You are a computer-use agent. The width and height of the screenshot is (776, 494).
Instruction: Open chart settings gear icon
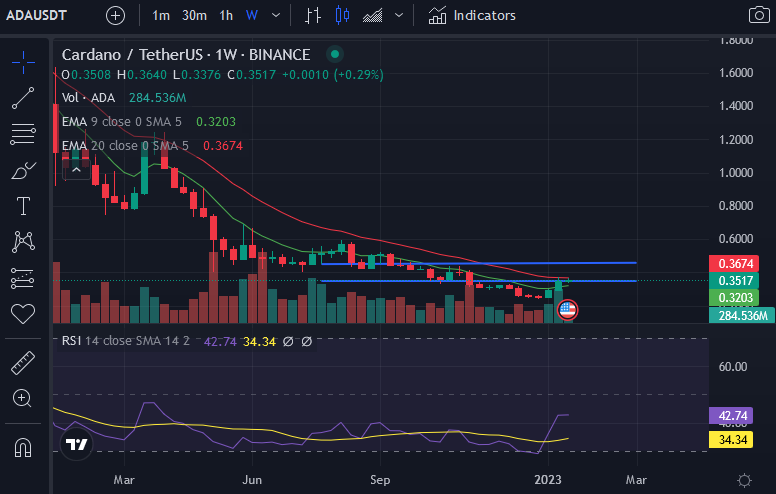pyautogui.click(x=744, y=480)
